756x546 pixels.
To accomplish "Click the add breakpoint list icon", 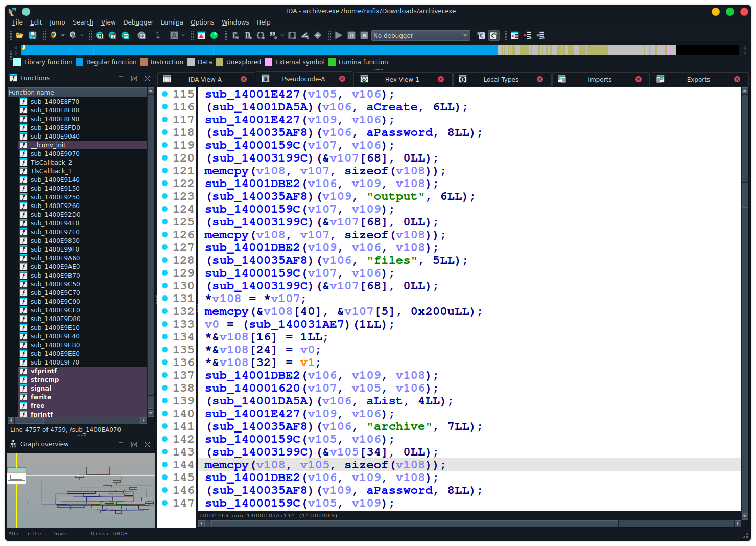I will point(528,35).
